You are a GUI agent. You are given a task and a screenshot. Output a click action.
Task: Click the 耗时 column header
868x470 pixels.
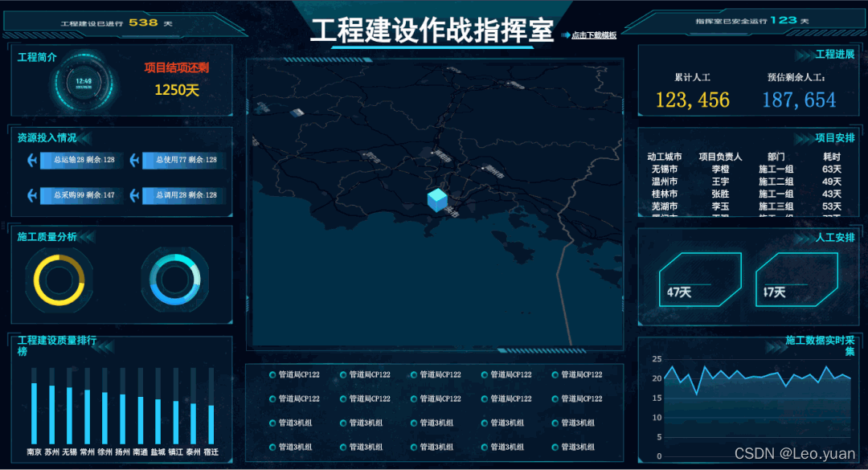832,157
